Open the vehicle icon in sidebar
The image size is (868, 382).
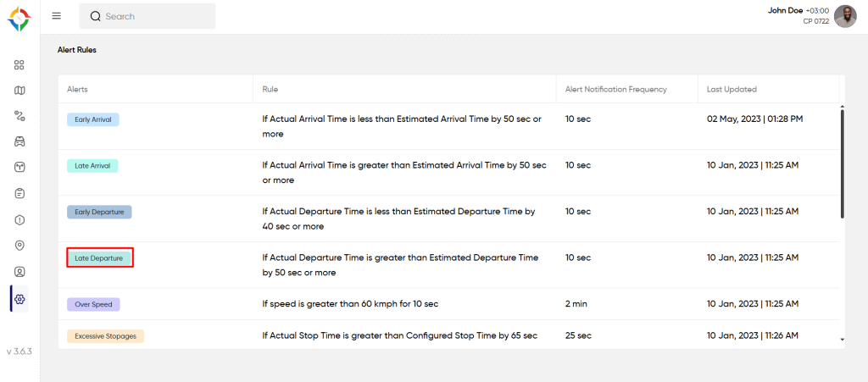[x=19, y=141]
